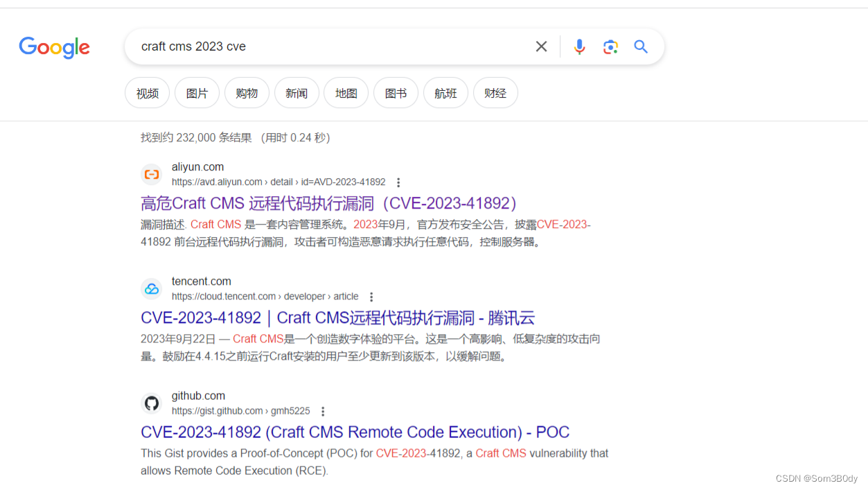Select the 财经 filter chip
The height and width of the screenshot is (490, 868).
click(x=495, y=93)
